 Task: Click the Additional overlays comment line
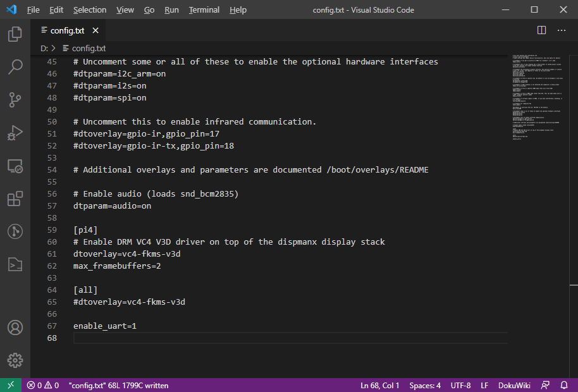[250, 170]
